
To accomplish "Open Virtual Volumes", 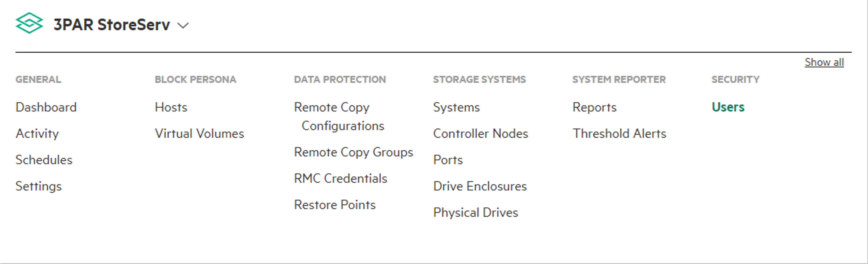I will (x=199, y=133).
